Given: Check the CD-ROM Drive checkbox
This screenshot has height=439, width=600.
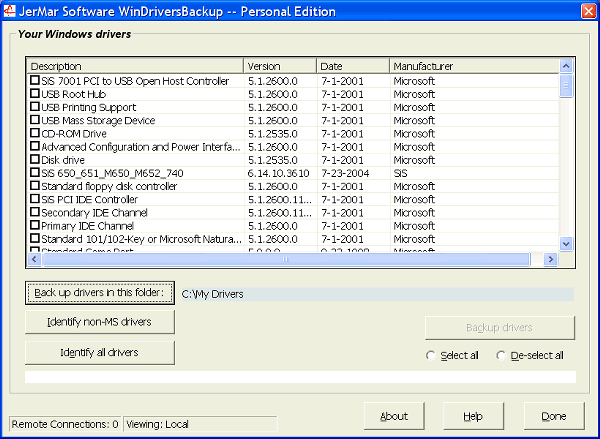Looking at the screenshot, I should click(x=35, y=133).
